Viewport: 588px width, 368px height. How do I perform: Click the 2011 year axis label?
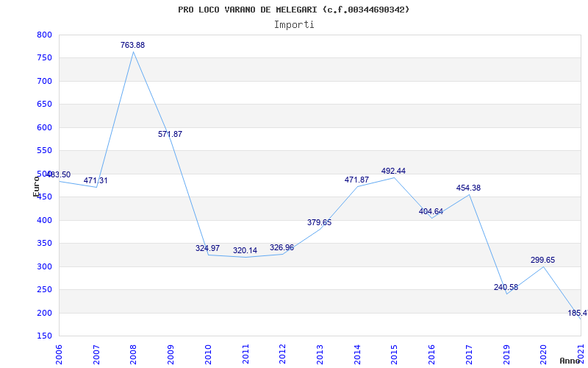click(245, 355)
